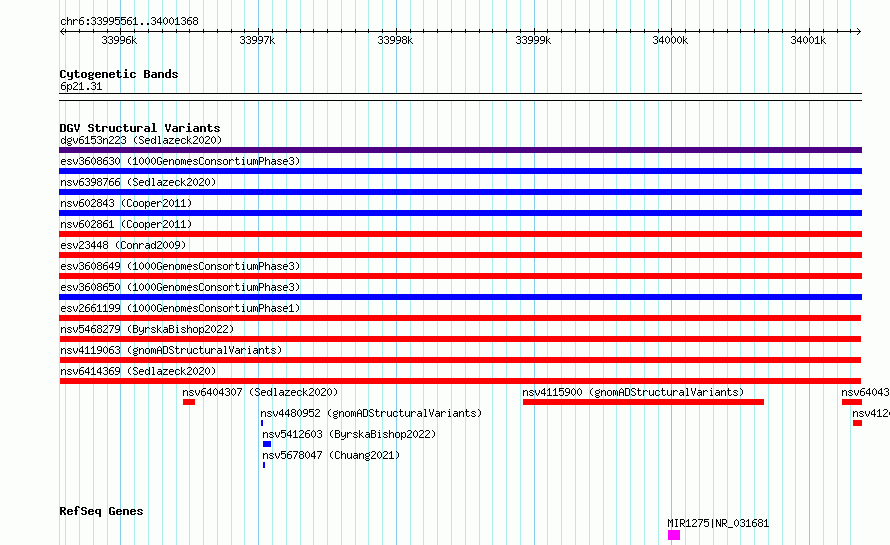The height and width of the screenshot is (545, 890).
Task: Open esv23448 (Conrad2009) variant label
Action: tap(123, 245)
